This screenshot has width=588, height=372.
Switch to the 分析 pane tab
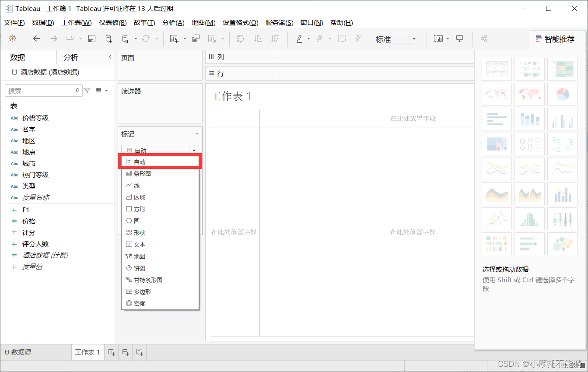(x=71, y=57)
